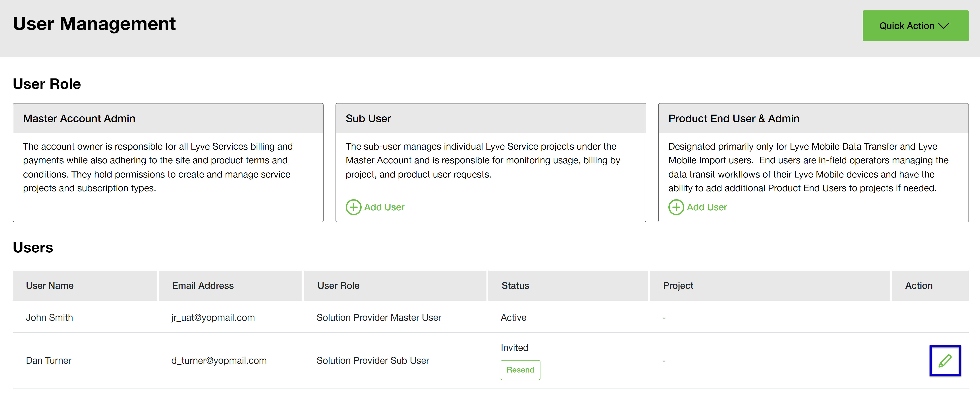The image size is (980, 404).
Task: Click the plus icon in Sub User card
Action: (353, 207)
